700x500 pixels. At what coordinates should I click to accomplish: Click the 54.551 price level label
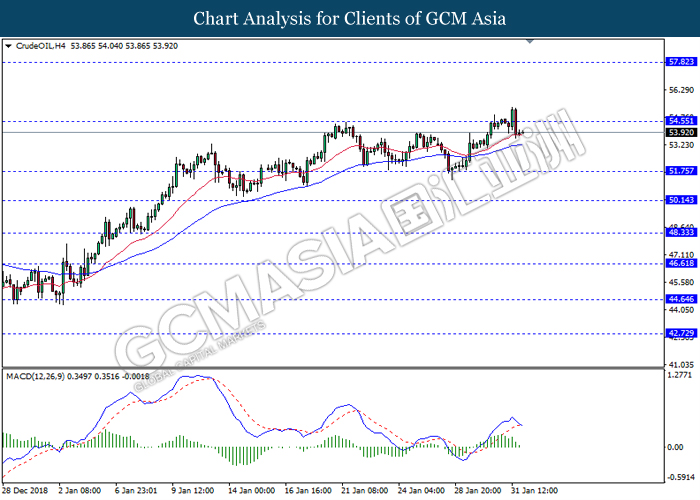click(681, 121)
